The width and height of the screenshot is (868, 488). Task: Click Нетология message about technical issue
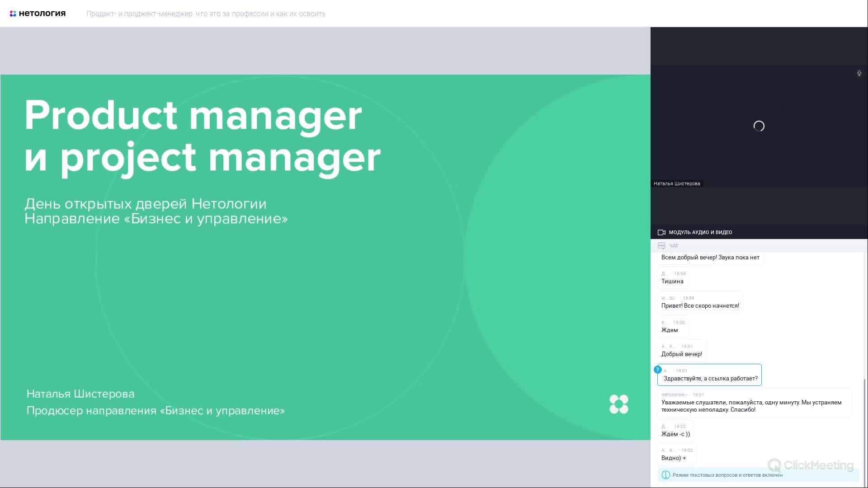click(755, 402)
